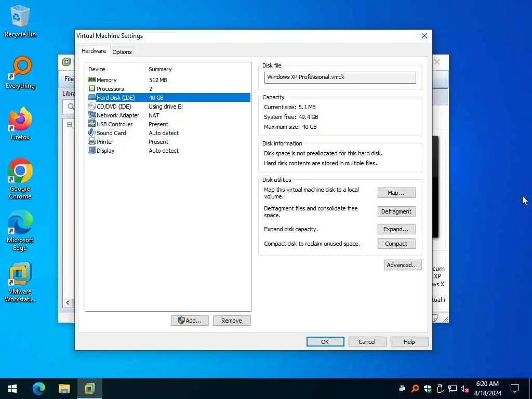This screenshot has height=399, width=532.
Task: Select the Network Adapter icon
Action: pyautogui.click(x=91, y=115)
